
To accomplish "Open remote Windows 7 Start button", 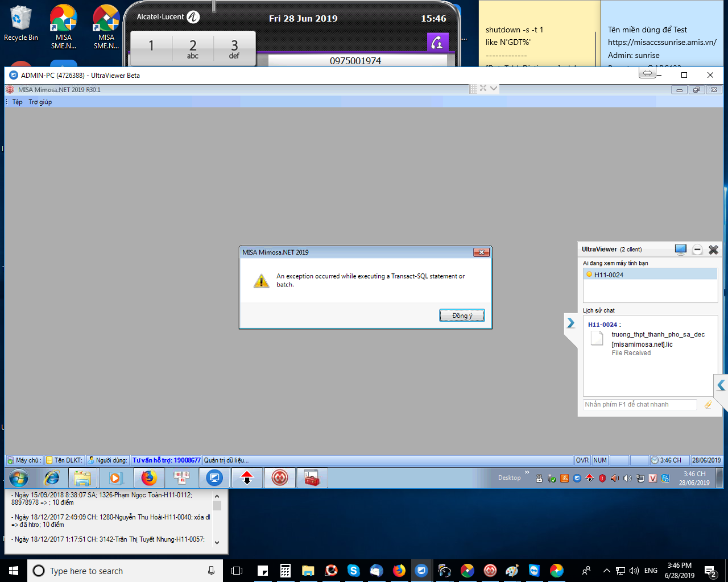I will click(18, 478).
